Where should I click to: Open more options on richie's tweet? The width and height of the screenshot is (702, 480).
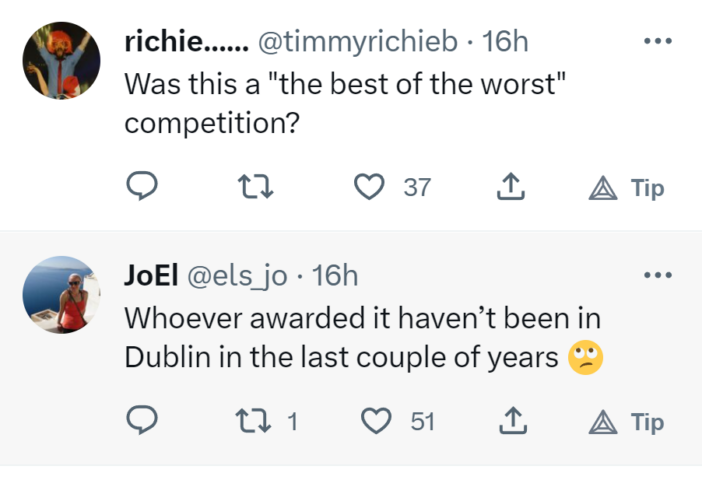coord(656,42)
